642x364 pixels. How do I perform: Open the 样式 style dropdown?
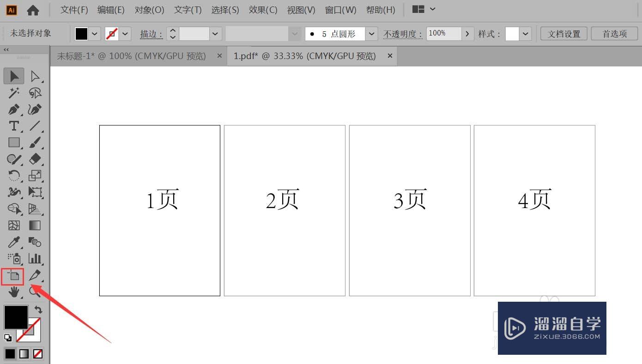(525, 34)
